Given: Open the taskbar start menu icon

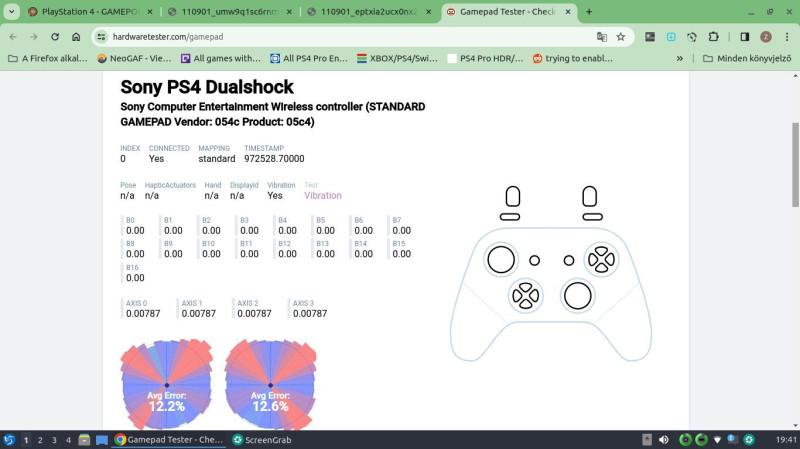Looking at the screenshot, I should [9, 440].
